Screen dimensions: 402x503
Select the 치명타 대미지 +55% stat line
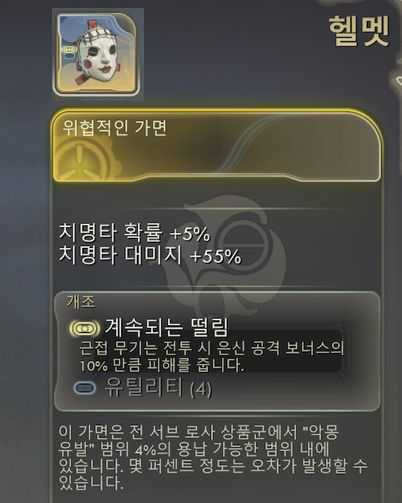pyautogui.click(x=149, y=255)
